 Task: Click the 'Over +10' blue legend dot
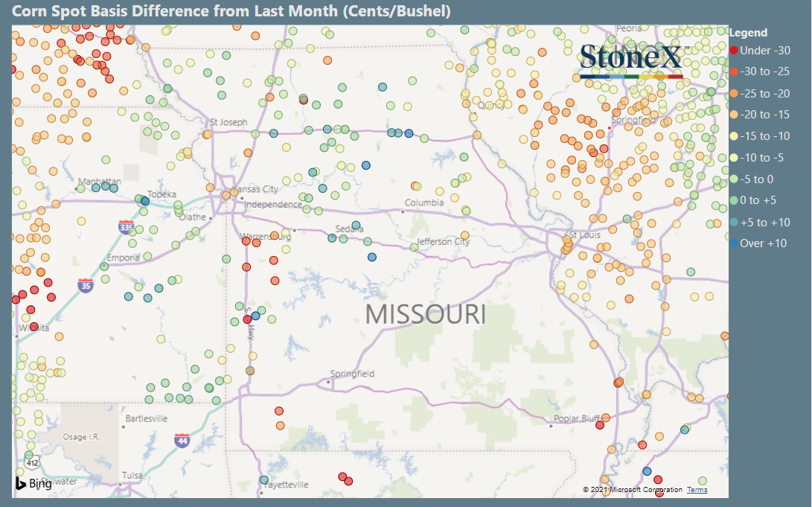pos(733,243)
